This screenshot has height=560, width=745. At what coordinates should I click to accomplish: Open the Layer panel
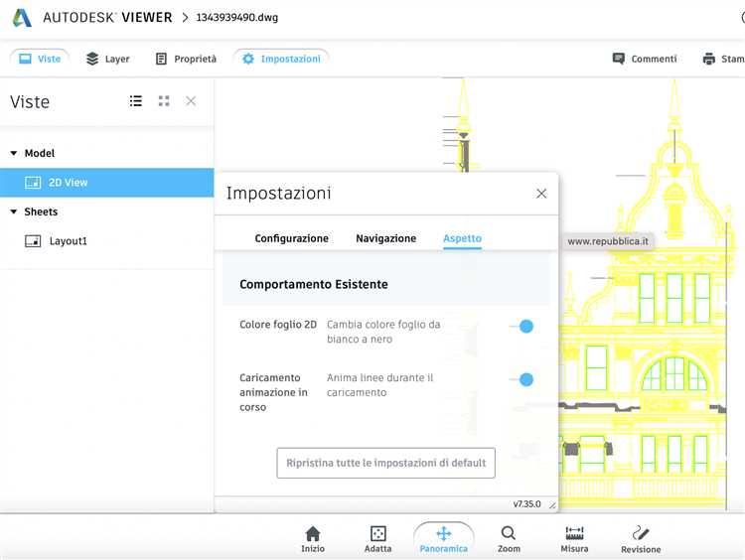click(107, 59)
